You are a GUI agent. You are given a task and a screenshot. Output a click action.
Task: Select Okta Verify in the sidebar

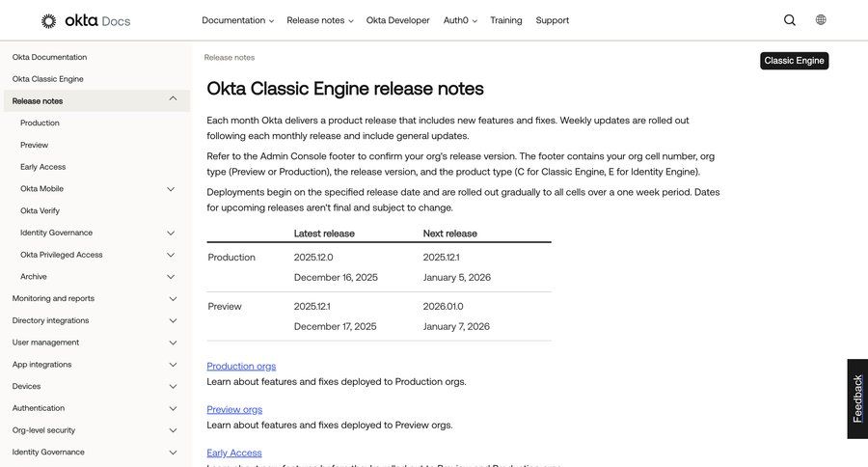40,210
